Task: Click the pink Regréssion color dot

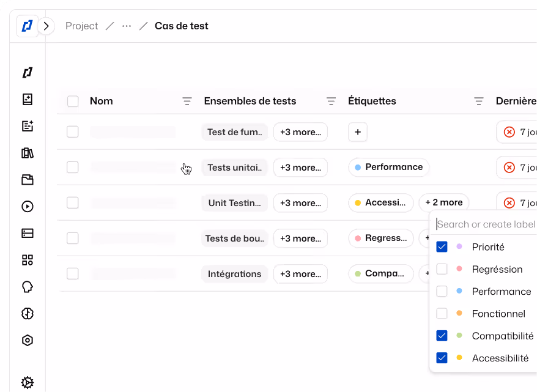Action: click(459, 268)
